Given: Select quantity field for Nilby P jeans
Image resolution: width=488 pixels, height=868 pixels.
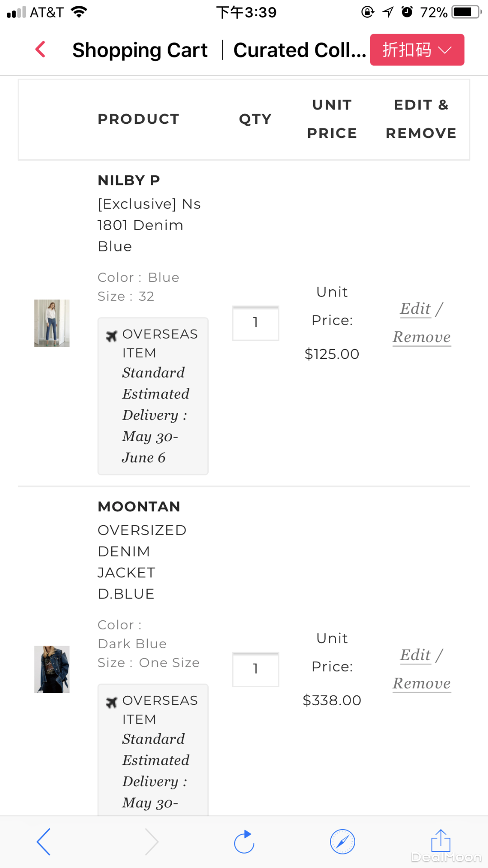Looking at the screenshot, I should click(255, 323).
